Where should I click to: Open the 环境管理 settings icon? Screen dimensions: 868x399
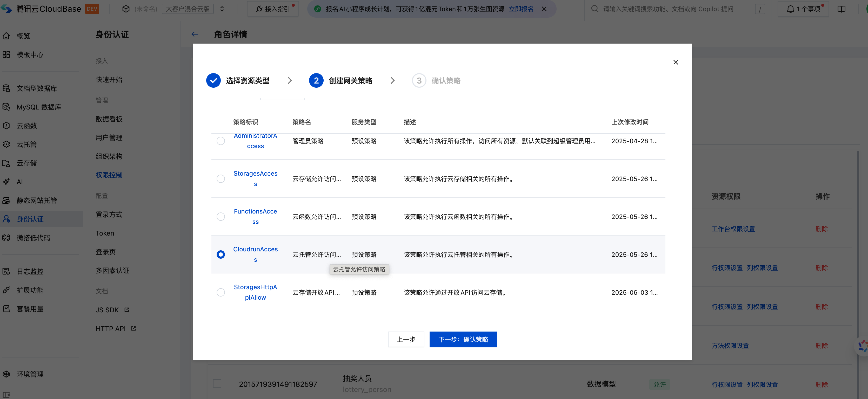(x=6, y=374)
